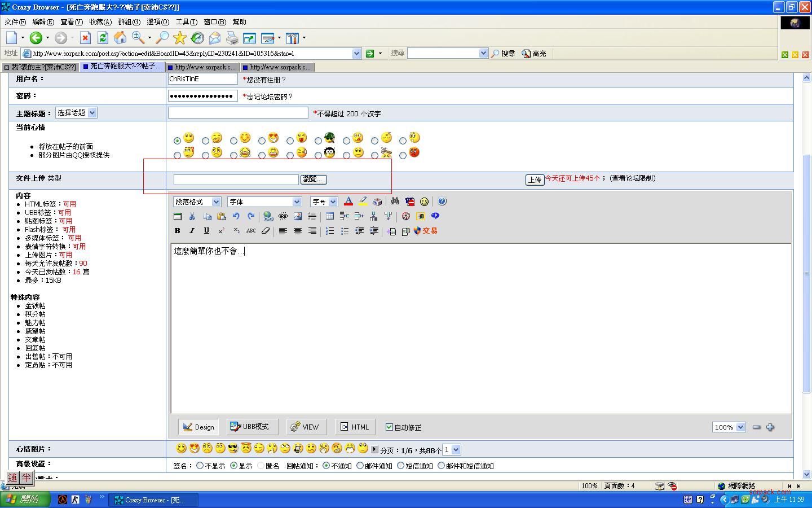Insert a table using the table icon
The width and height of the screenshot is (812, 508).
pos(330,216)
